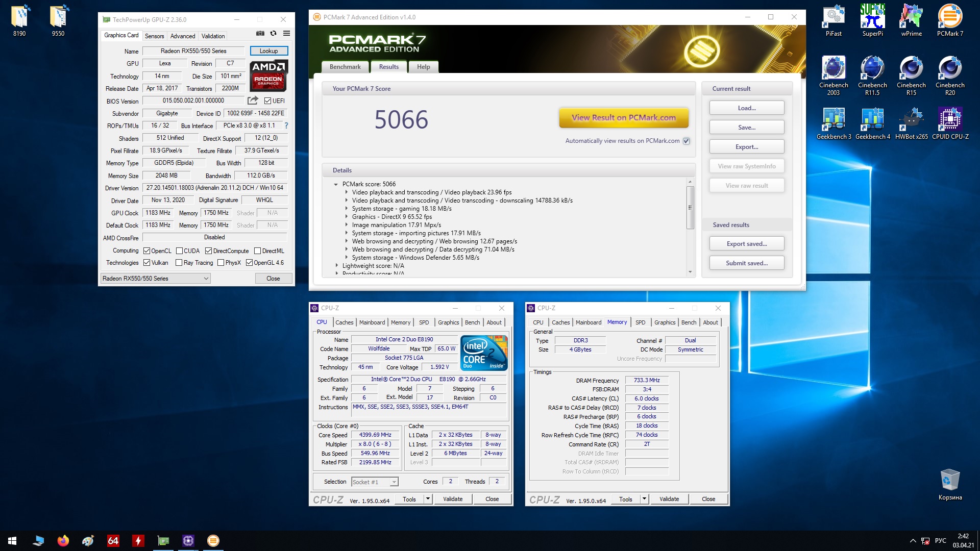Switch to SPD tab in Memory CPU-Z window

click(640, 322)
